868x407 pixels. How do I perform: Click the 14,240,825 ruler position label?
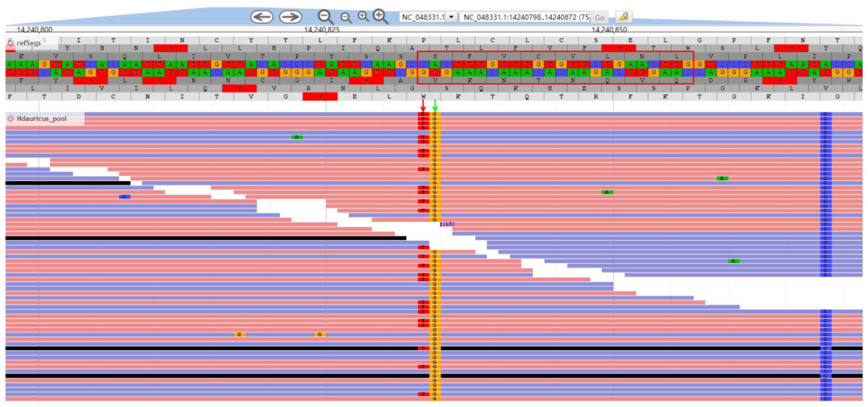pyautogui.click(x=322, y=30)
